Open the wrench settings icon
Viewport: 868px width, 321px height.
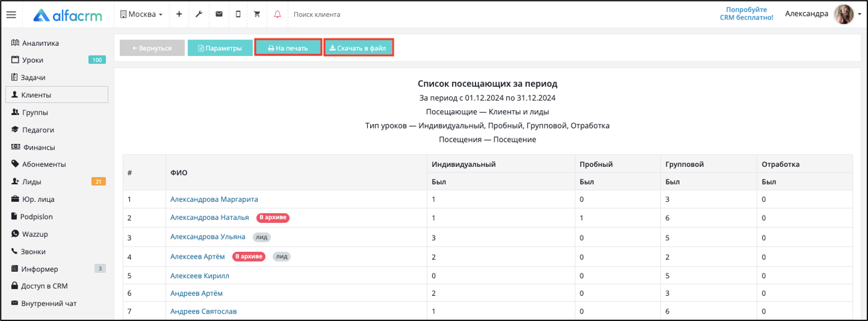tap(198, 15)
